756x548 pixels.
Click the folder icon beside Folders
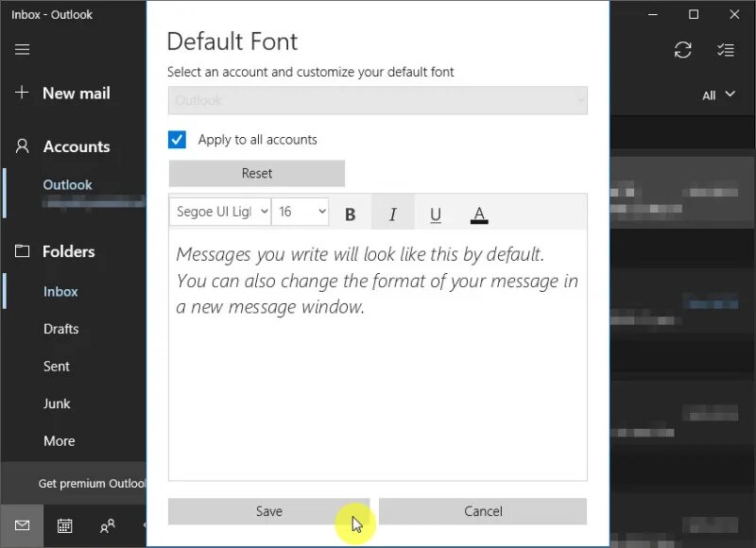pos(22,250)
